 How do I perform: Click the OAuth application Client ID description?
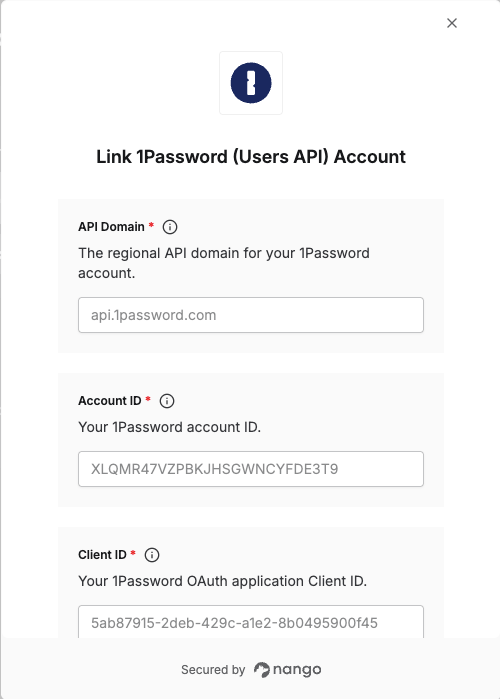tap(222, 581)
